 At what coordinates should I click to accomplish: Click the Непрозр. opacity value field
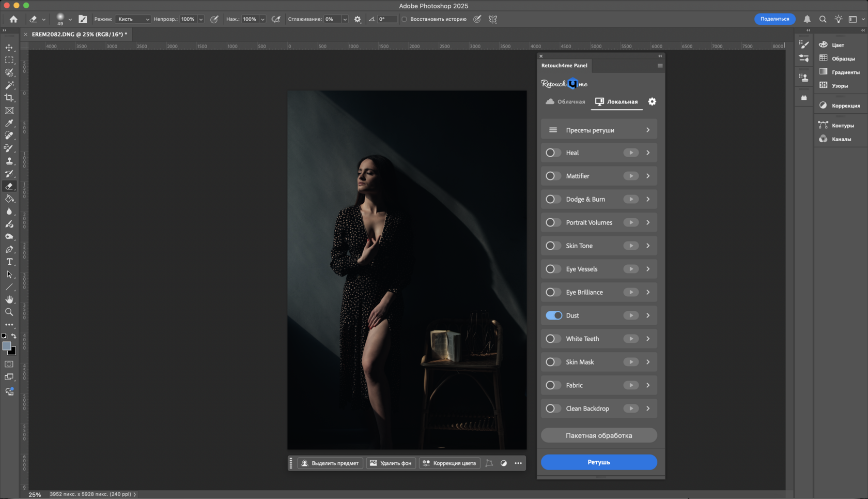pyautogui.click(x=188, y=19)
